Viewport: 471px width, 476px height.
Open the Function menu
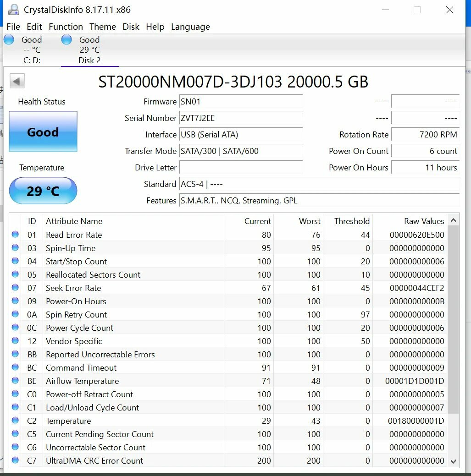pos(66,27)
